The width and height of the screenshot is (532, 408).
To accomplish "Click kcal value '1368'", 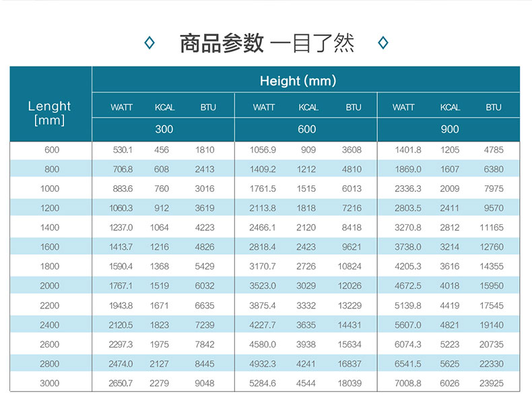I will point(160,266).
